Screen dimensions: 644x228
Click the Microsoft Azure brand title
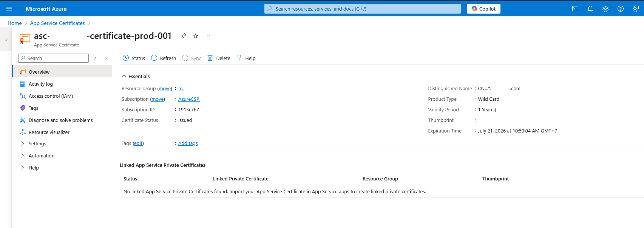46,9
